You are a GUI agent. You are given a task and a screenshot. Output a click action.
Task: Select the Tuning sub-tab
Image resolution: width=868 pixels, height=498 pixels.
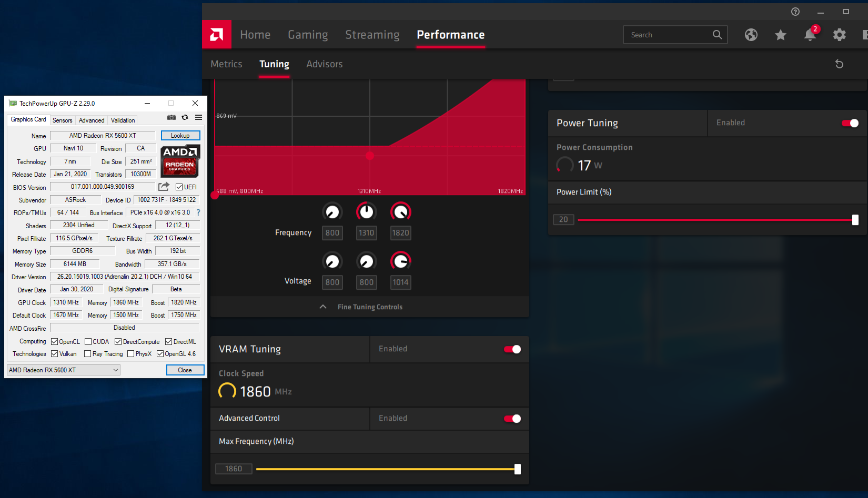click(x=274, y=64)
